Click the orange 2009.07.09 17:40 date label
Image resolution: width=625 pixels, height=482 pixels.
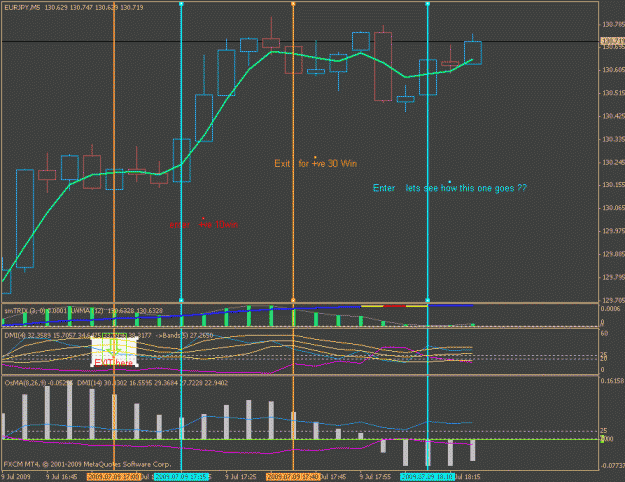point(293,477)
